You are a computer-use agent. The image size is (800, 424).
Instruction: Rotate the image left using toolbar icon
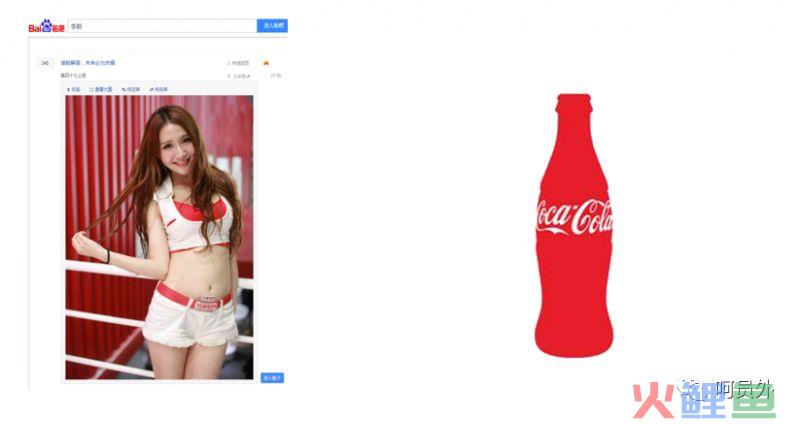pos(131,89)
